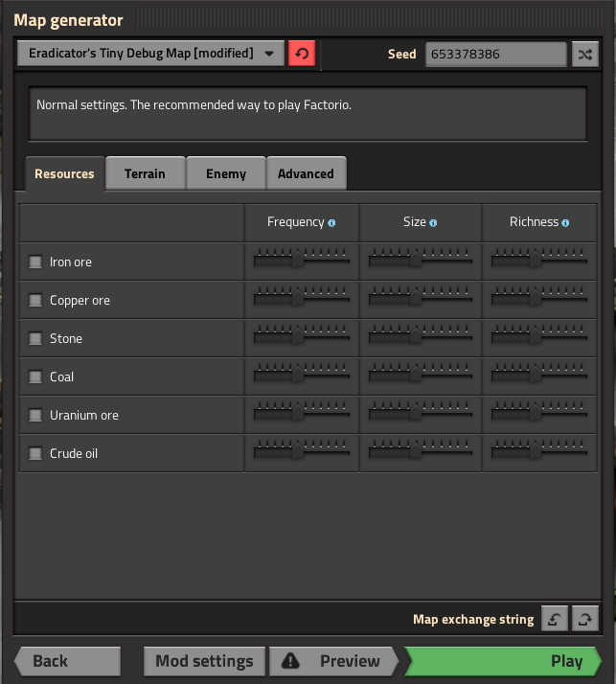Click the Copper ore label
Screen dimensions: 616x684
click(x=80, y=301)
